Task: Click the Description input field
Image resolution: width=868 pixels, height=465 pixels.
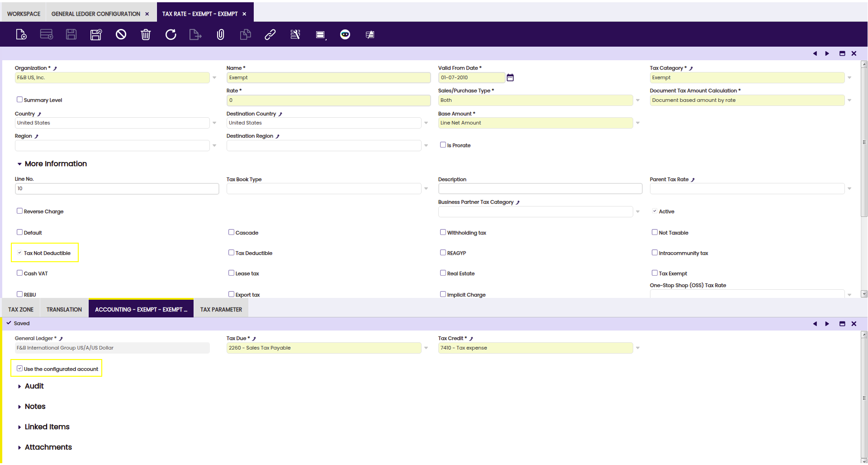Action: tap(540, 188)
